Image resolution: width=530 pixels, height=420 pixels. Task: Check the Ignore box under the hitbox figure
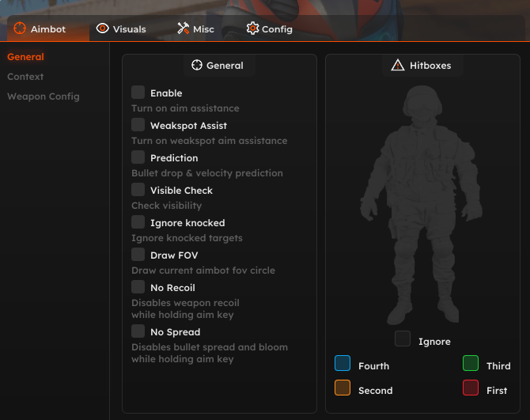403,339
